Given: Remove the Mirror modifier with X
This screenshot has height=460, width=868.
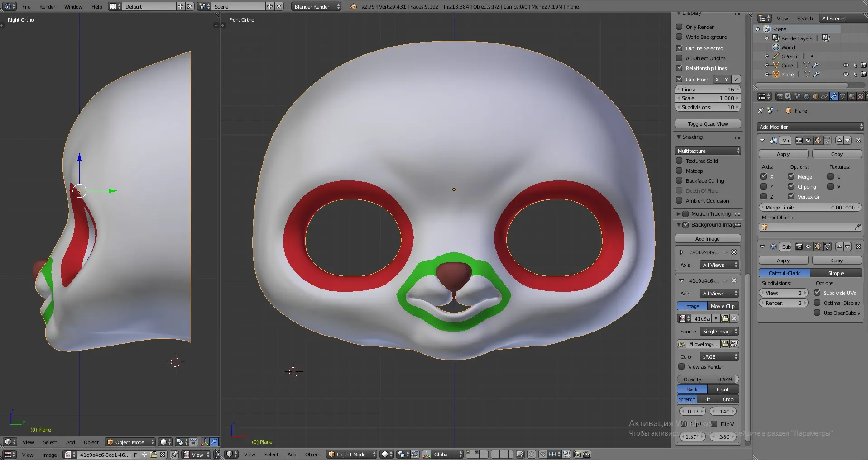Looking at the screenshot, I should tap(858, 140).
